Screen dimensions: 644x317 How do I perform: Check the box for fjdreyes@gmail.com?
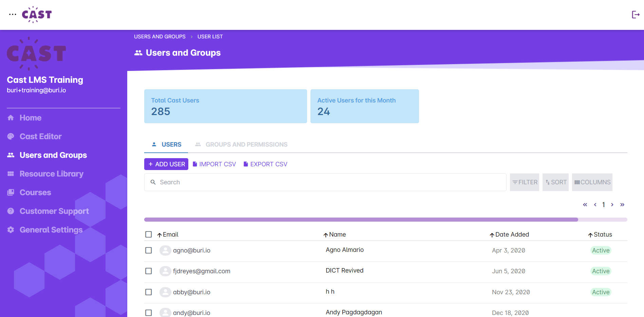tap(149, 271)
